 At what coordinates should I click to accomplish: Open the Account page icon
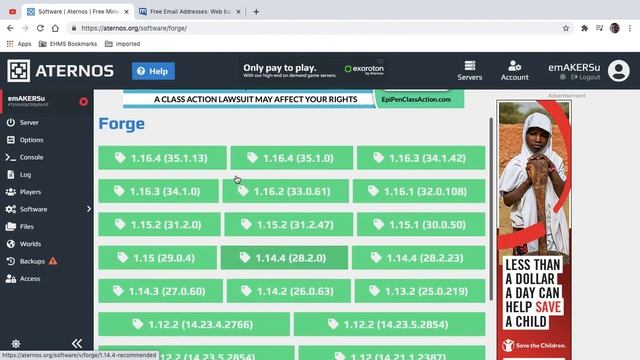(x=514, y=71)
